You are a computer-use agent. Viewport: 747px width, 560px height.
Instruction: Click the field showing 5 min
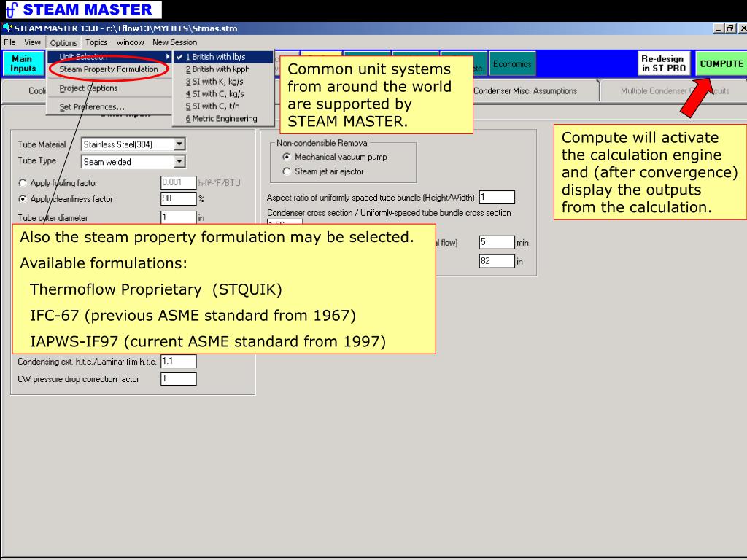coord(497,242)
